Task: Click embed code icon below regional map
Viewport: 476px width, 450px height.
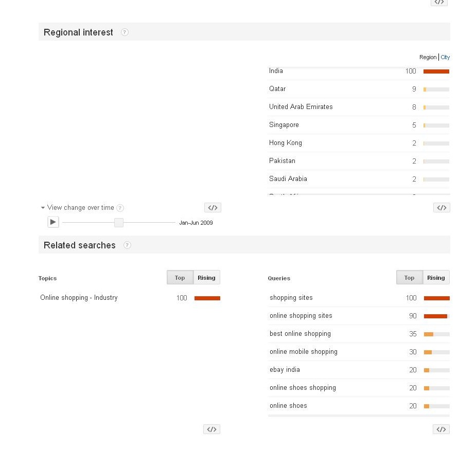Action: coord(213,208)
